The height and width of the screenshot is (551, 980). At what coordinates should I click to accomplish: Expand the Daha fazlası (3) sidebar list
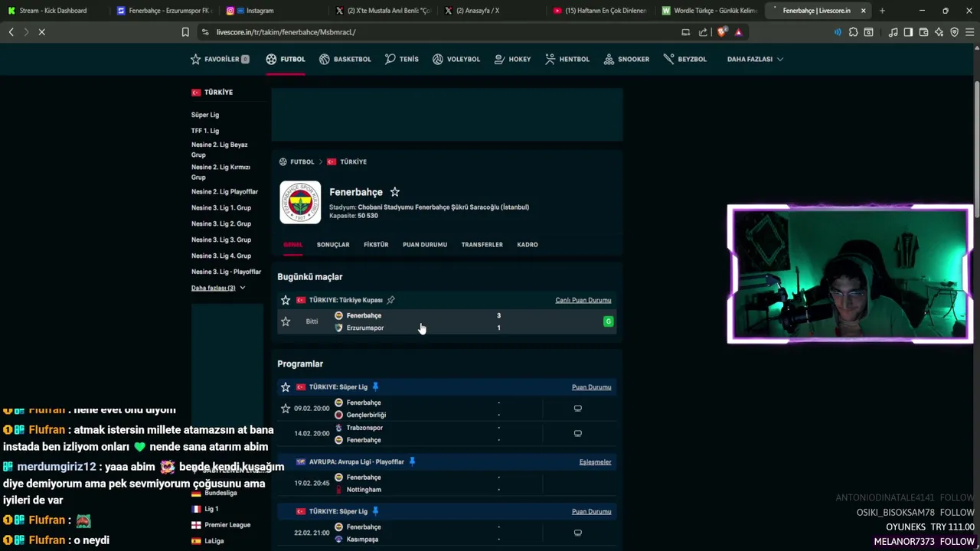(217, 289)
